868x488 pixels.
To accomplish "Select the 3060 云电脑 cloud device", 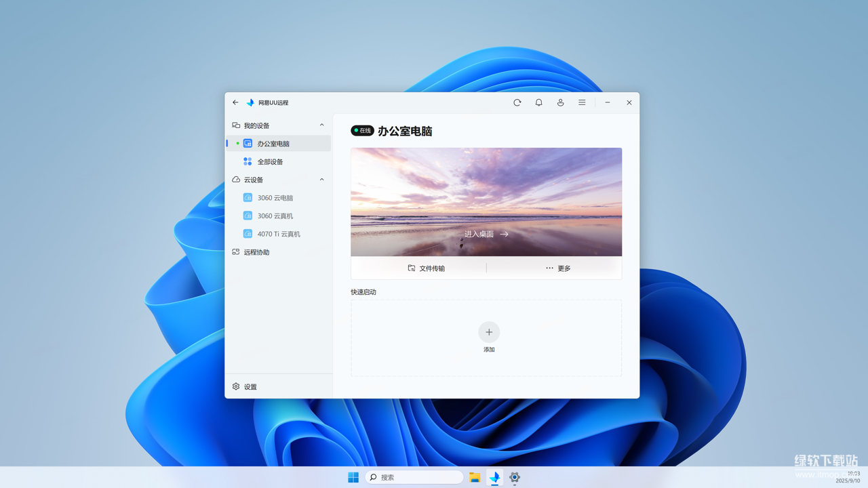I will [x=274, y=197].
